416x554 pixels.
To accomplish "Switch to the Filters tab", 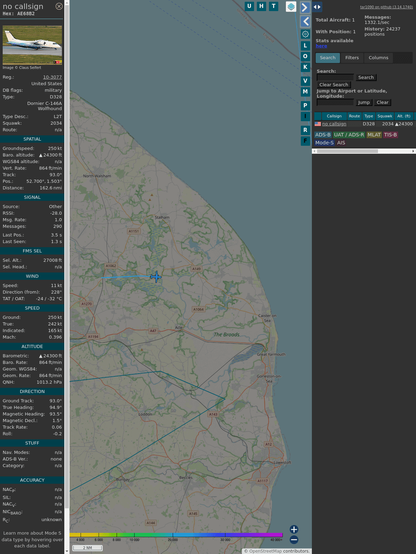I will 352,58.
